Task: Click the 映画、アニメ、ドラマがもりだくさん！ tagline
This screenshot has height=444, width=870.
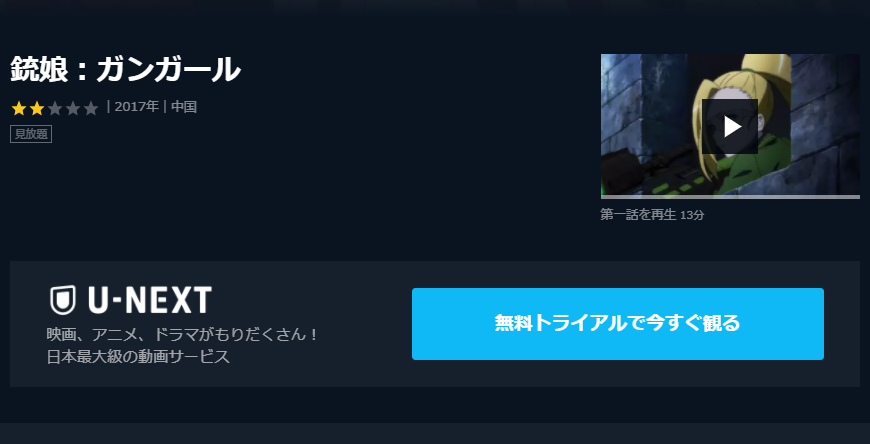Action: [183, 335]
